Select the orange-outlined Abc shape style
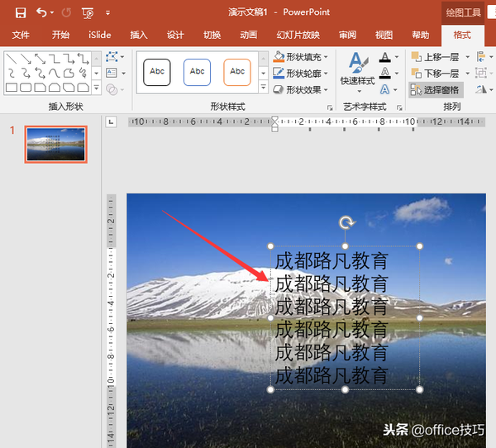496x448 pixels. (236, 72)
